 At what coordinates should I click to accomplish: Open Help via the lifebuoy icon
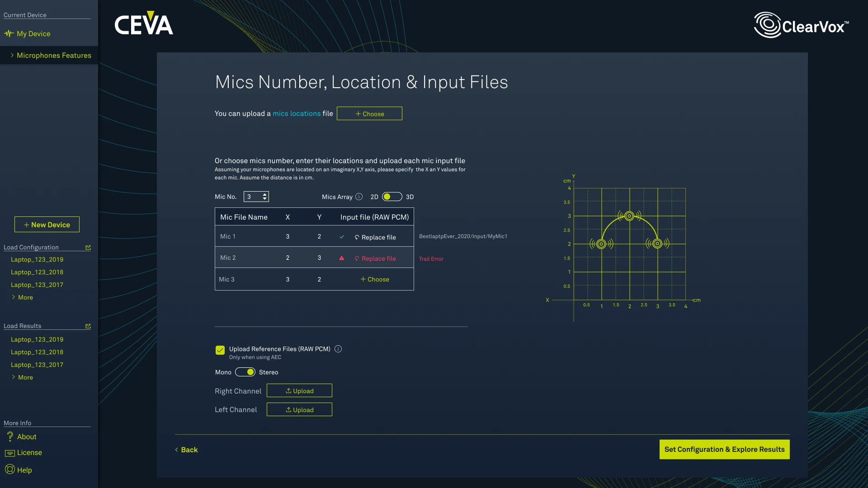(x=10, y=469)
